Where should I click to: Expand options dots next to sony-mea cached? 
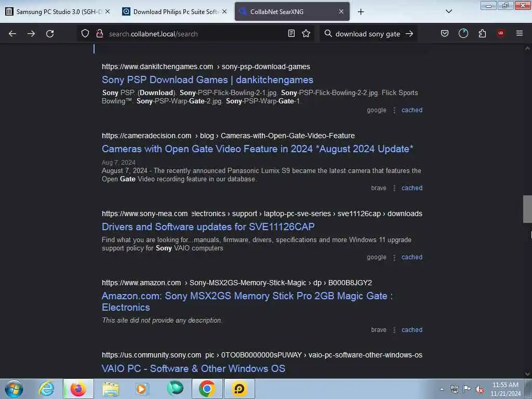tap(394, 258)
